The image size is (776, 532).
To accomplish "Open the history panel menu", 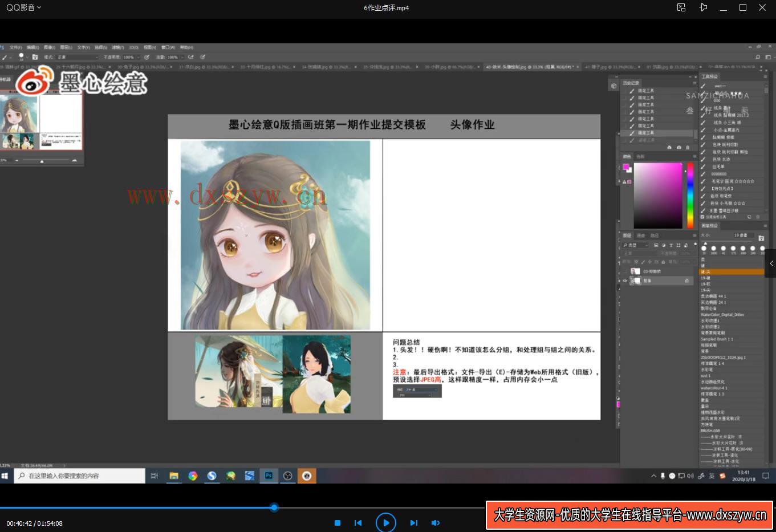I will pos(694,83).
